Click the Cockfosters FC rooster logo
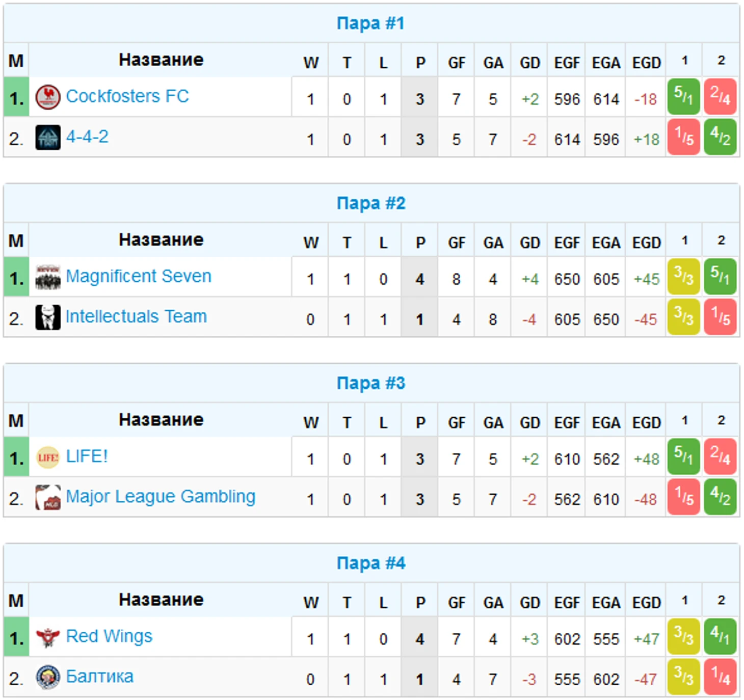744x700 pixels. tap(48, 97)
